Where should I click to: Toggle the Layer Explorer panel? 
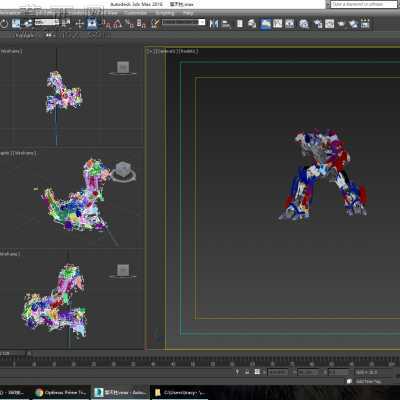tap(252, 24)
